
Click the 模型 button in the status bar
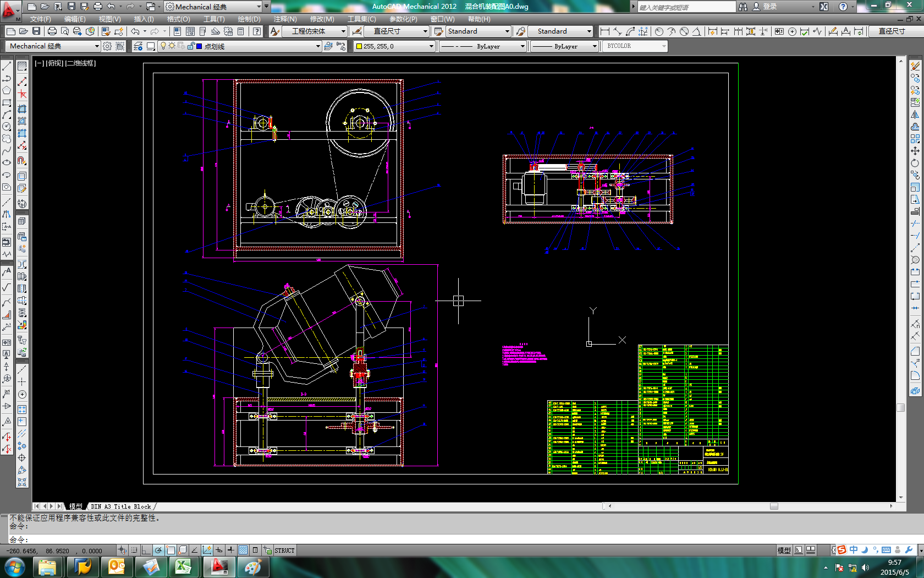click(784, 550)
